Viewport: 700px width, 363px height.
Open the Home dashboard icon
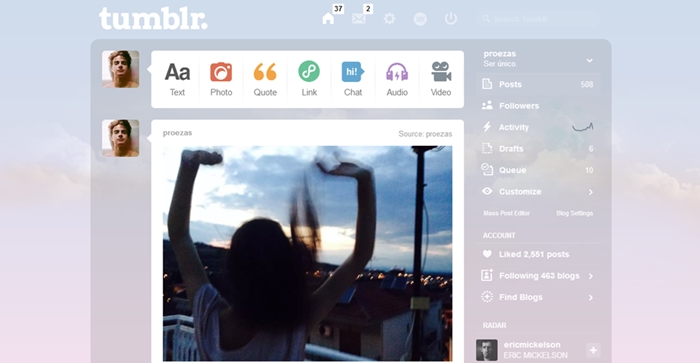point(328,19)
